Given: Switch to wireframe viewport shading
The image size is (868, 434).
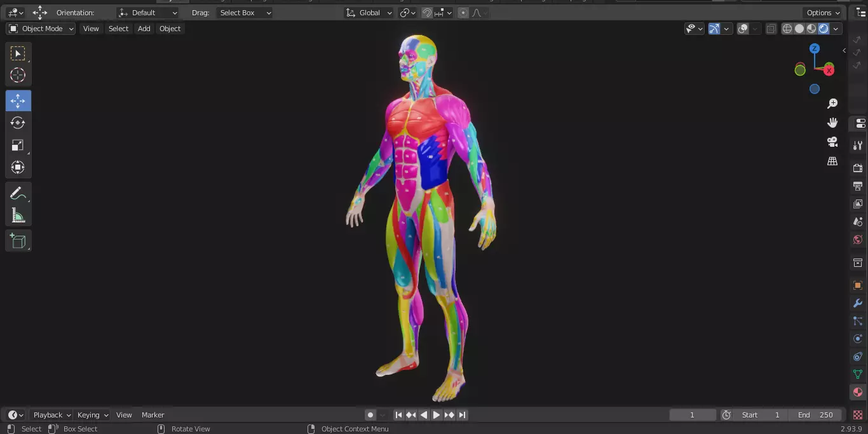Looking at the screenshot, I should coord(787,29).
